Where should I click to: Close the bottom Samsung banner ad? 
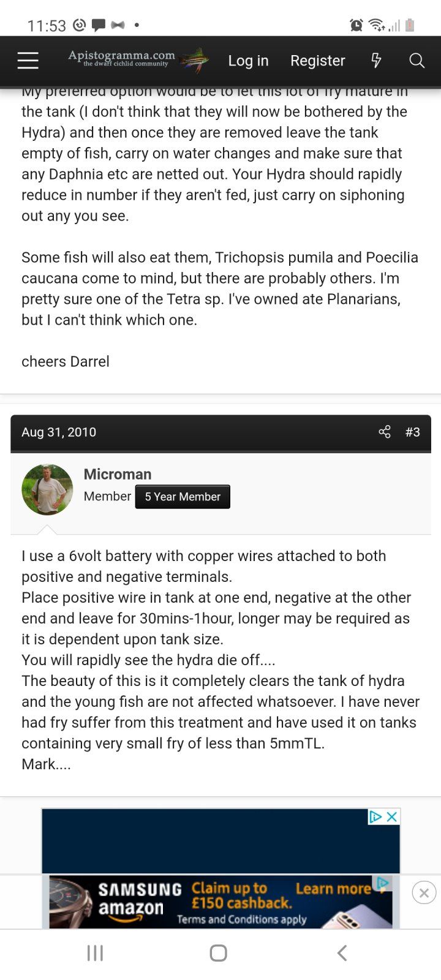tap(424, 893)
